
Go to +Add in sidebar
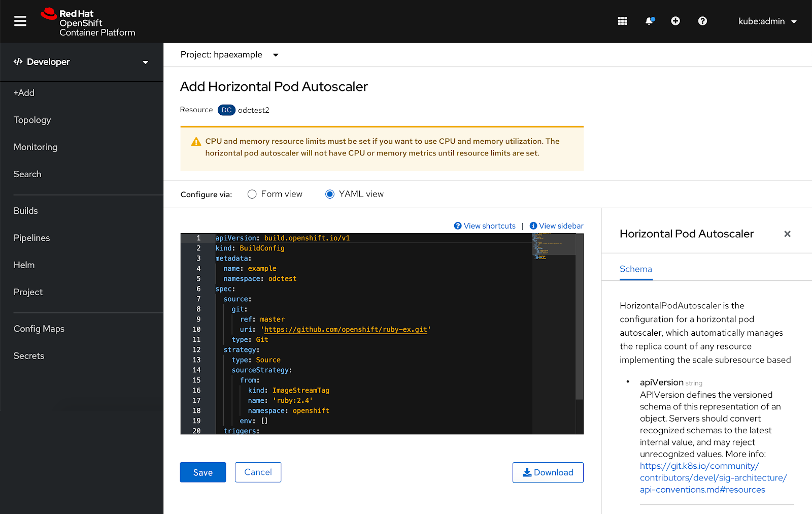pyautogui.click(x=24, y=93)
